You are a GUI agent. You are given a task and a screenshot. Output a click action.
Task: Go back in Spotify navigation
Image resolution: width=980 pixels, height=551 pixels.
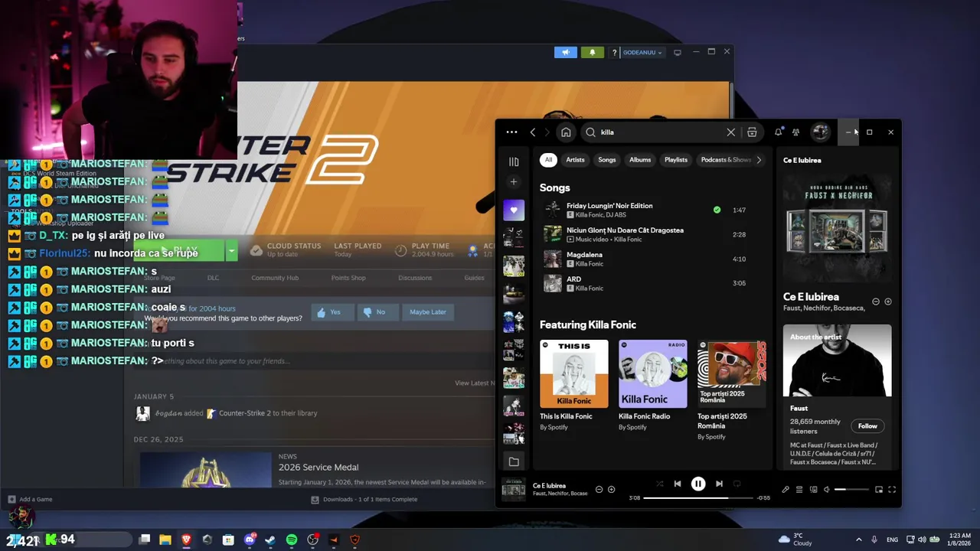click(533, 132)
